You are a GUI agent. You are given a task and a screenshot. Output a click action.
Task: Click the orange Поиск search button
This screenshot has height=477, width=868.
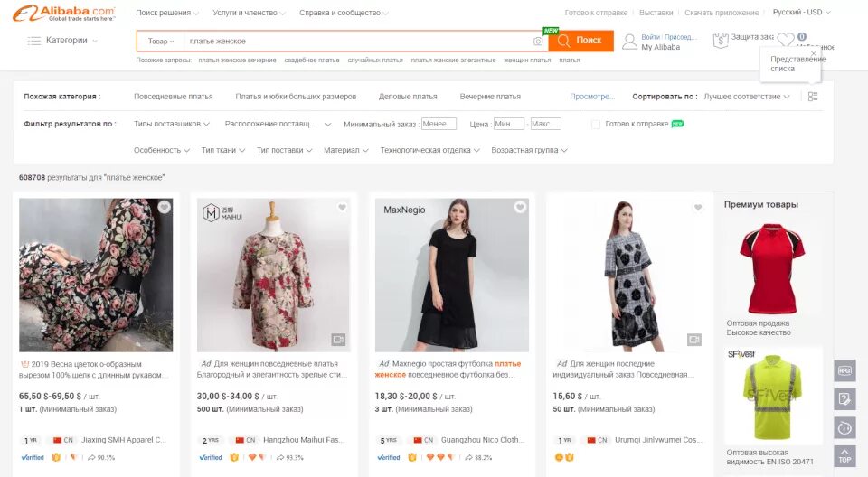point(580,41)
